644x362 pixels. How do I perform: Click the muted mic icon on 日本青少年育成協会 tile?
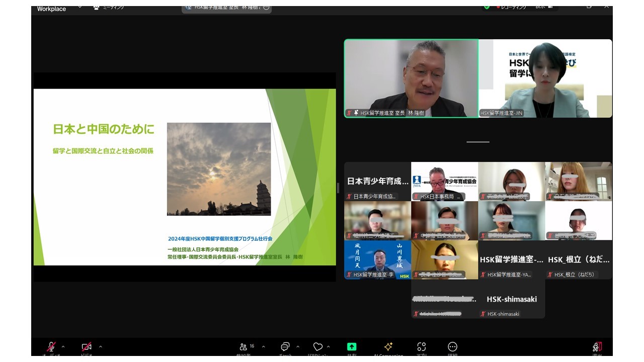point(349,197)
